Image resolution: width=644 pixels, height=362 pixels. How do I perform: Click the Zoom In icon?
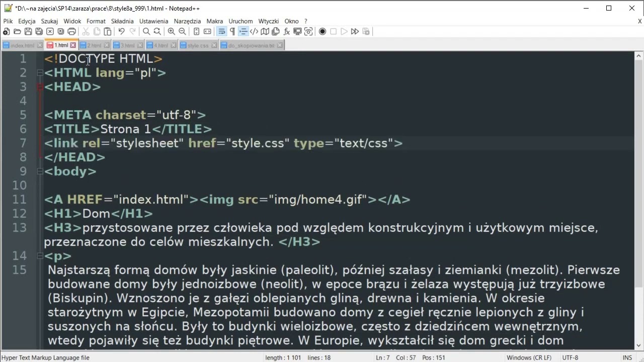[171, 32]
